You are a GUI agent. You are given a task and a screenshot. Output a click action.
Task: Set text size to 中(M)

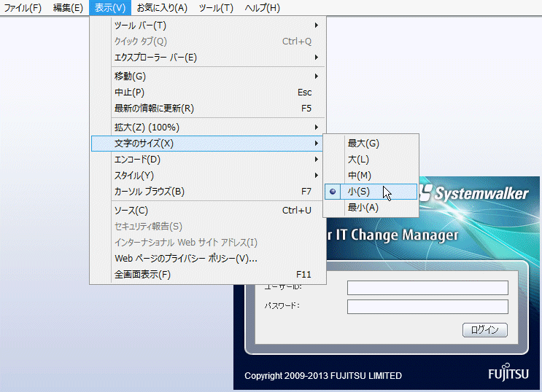371,176
